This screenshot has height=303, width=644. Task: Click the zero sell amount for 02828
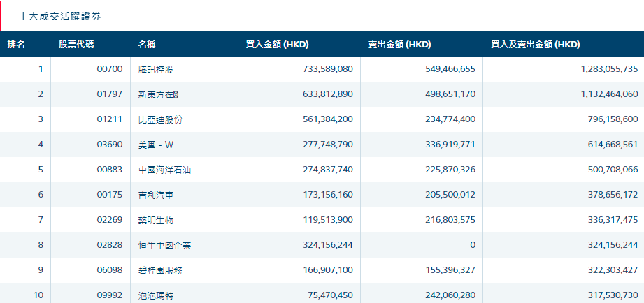point(473,245)
